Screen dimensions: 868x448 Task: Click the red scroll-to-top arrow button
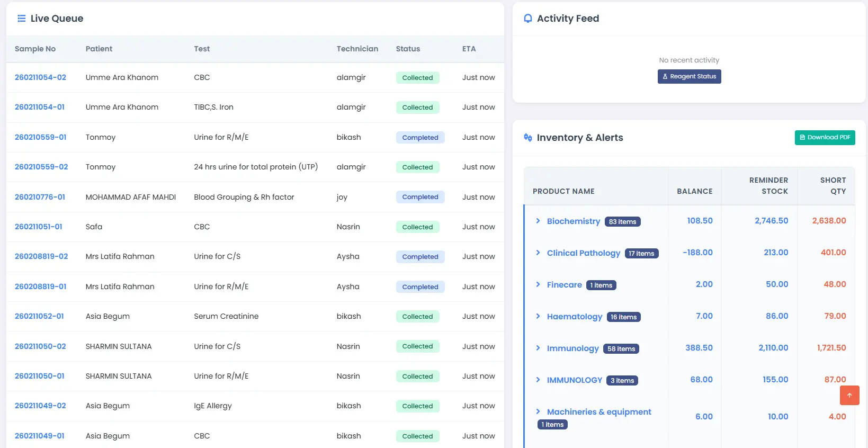pyautogui.click(x=849, y=395)
